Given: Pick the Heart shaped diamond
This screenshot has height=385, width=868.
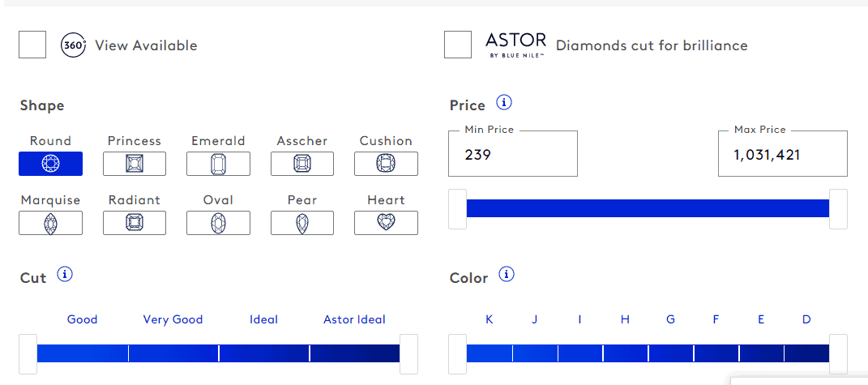Looking at the screenshot, I should pos(386,223).
